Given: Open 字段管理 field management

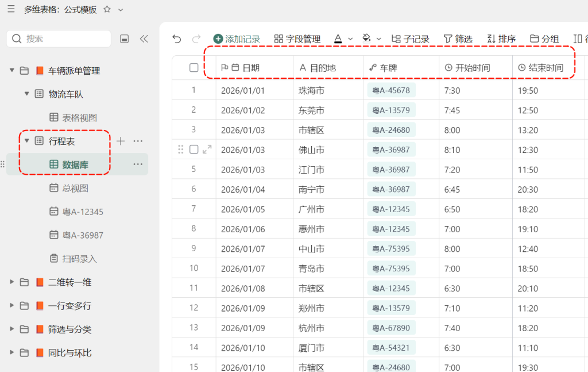Looking at the screenshot, I should [297, 39].
